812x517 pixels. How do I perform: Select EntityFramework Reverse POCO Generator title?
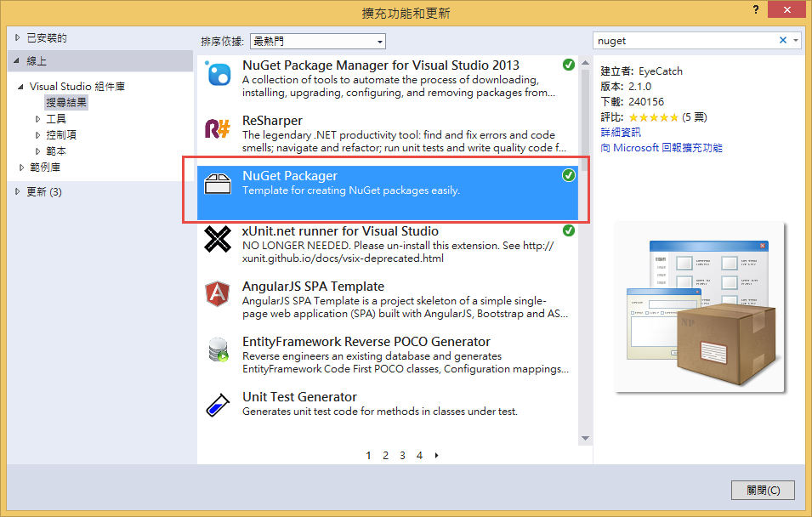click(x=366, y=342)
